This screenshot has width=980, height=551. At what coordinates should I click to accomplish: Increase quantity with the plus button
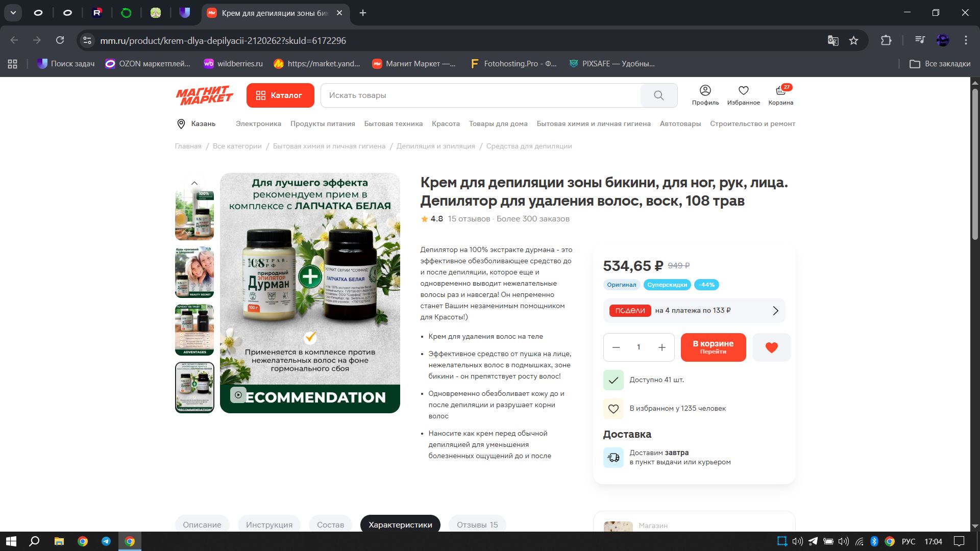[x=661, y=347]
